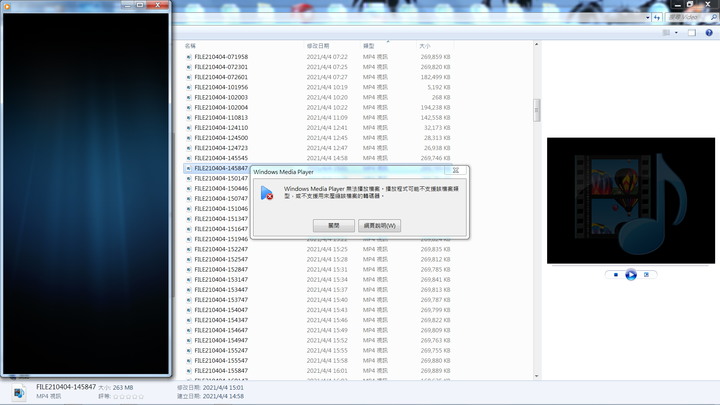
Task: Select file name FILE210404-150747
Action: tap(221, 198)
